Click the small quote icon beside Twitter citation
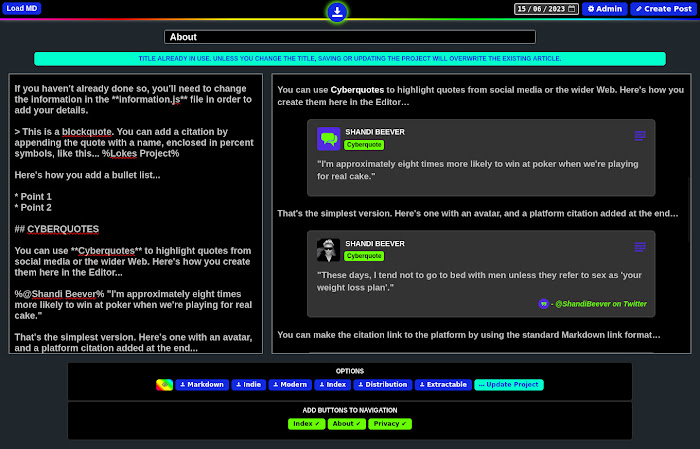 point(544,303)
